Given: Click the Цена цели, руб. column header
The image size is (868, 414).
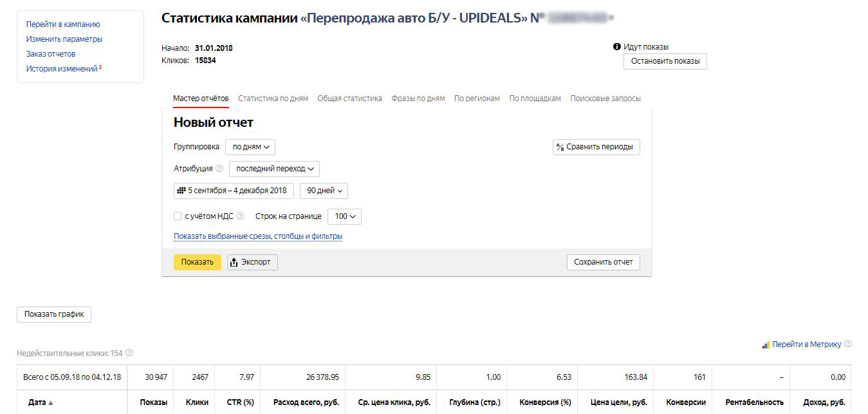Looking at the screenshot, I should (x=618, y=402).
